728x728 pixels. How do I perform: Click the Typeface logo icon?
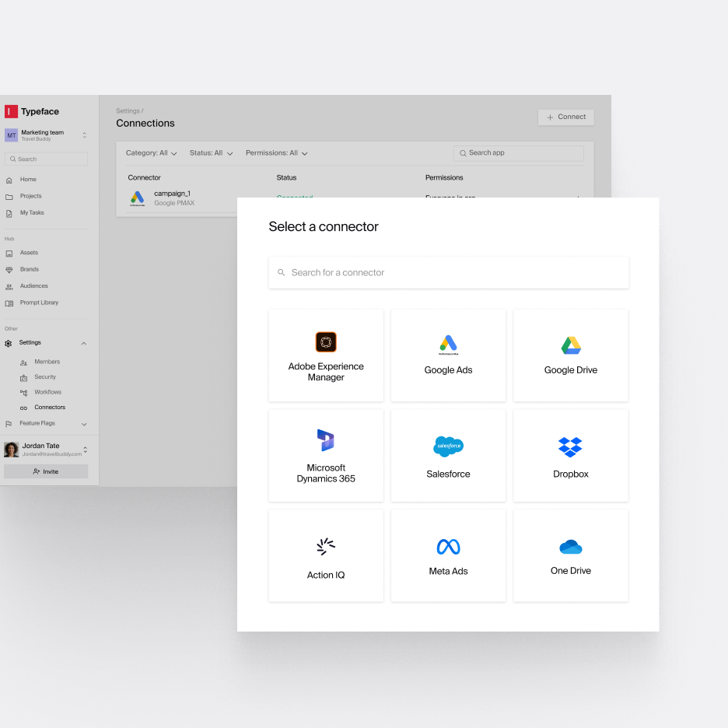(x=11, y=111)
